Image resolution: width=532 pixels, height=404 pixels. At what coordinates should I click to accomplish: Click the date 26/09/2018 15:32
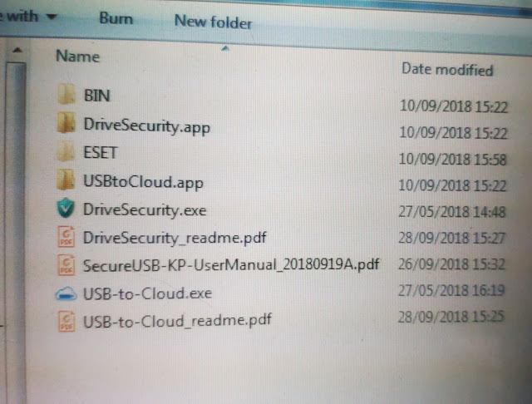pyautogui.click(x=451, y=264)
